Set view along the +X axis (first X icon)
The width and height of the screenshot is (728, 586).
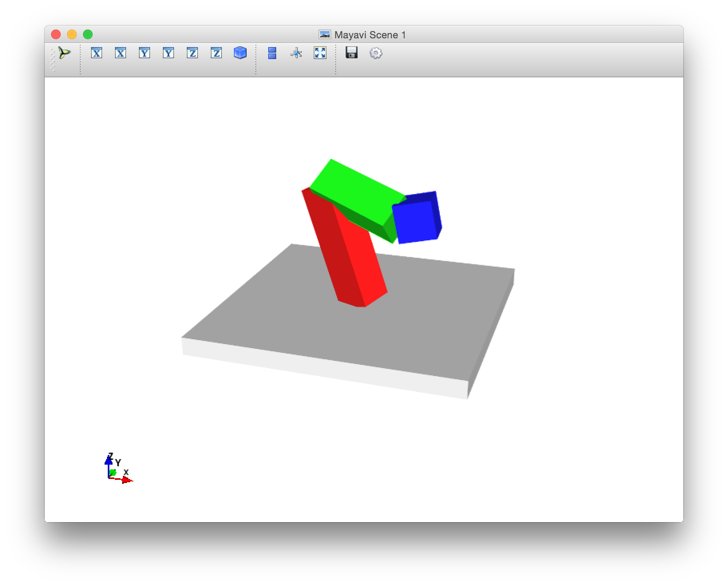(x=97, y=53)
